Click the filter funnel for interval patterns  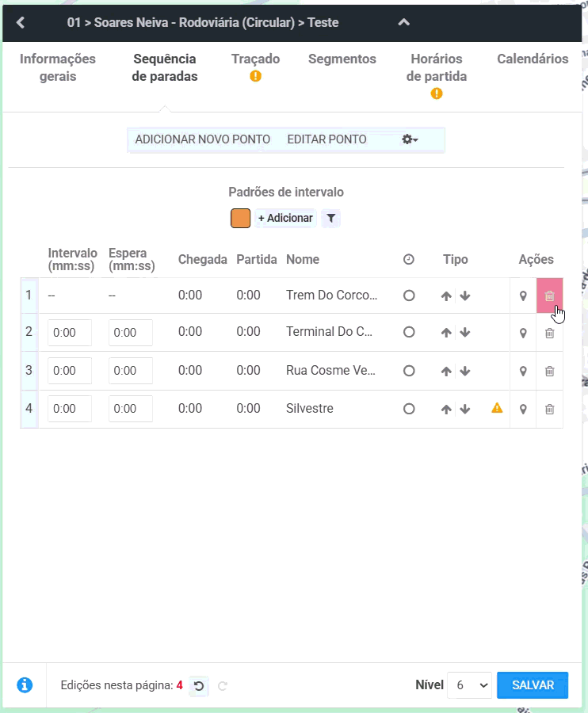click(331, 219)
